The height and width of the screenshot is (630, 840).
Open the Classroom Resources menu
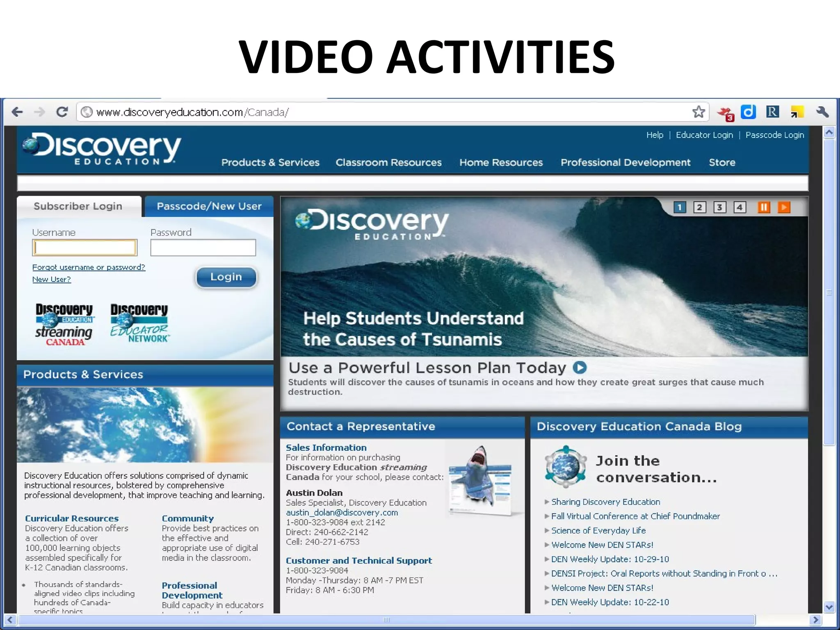click(x=388, y=162)
